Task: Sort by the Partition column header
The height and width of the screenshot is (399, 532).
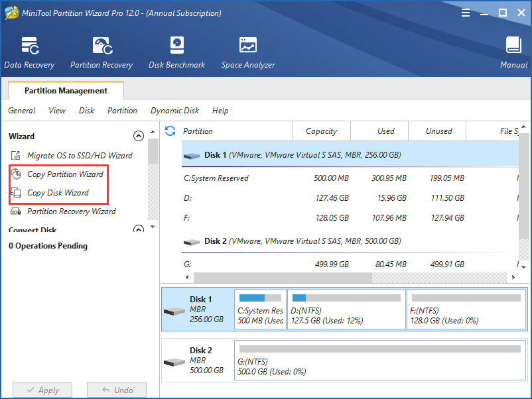Action: pyautogui.click(x=237, y=131)
